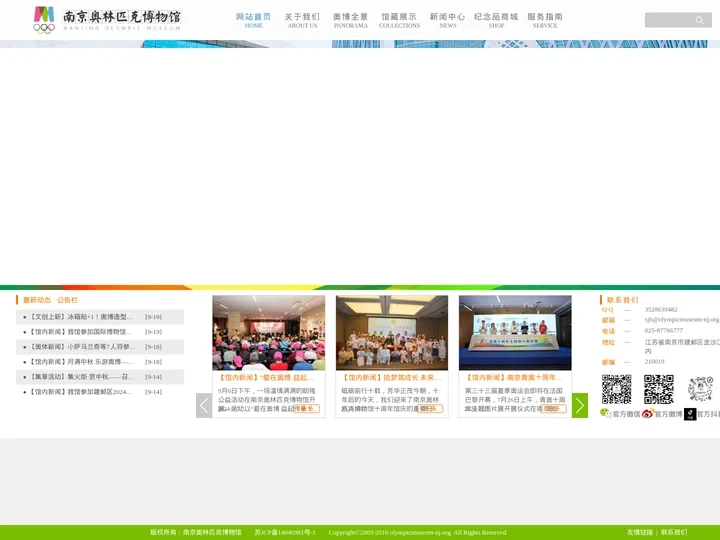Screen dimensions: 720x540
Task: Open 【馆内新闻】月满中秋 乐游奥博 item
Action: [x=82, y=362]
